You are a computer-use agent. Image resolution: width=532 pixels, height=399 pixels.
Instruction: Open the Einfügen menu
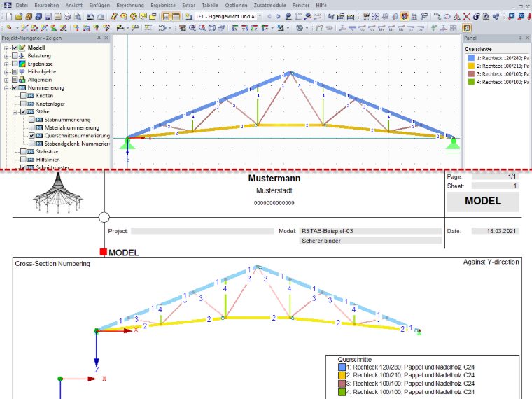coord(99,5)
